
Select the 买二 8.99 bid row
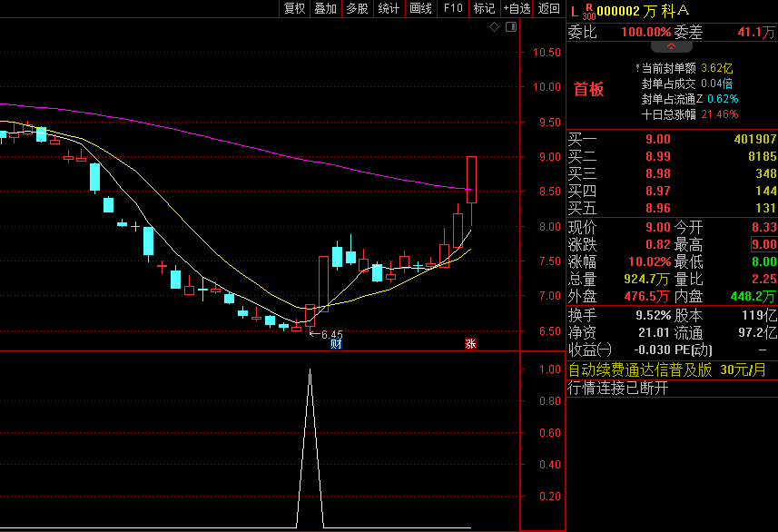pyautogui.click(x=672, y=156)
